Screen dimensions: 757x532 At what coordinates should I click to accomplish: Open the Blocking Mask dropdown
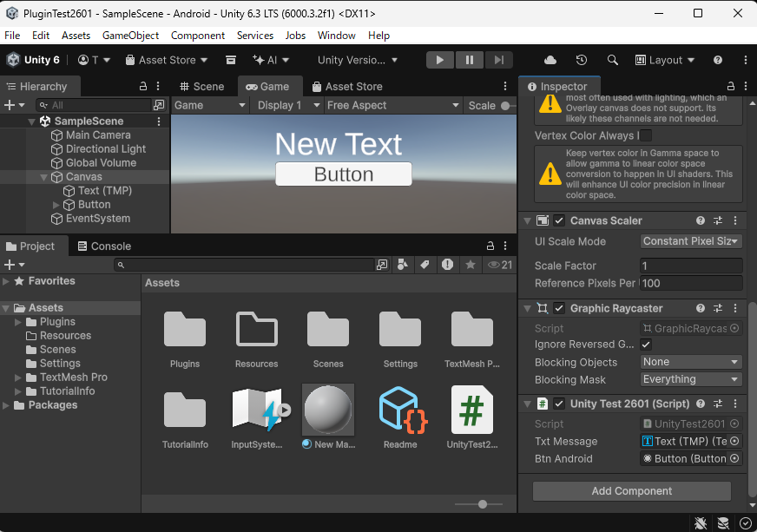(x=691, y=379)
